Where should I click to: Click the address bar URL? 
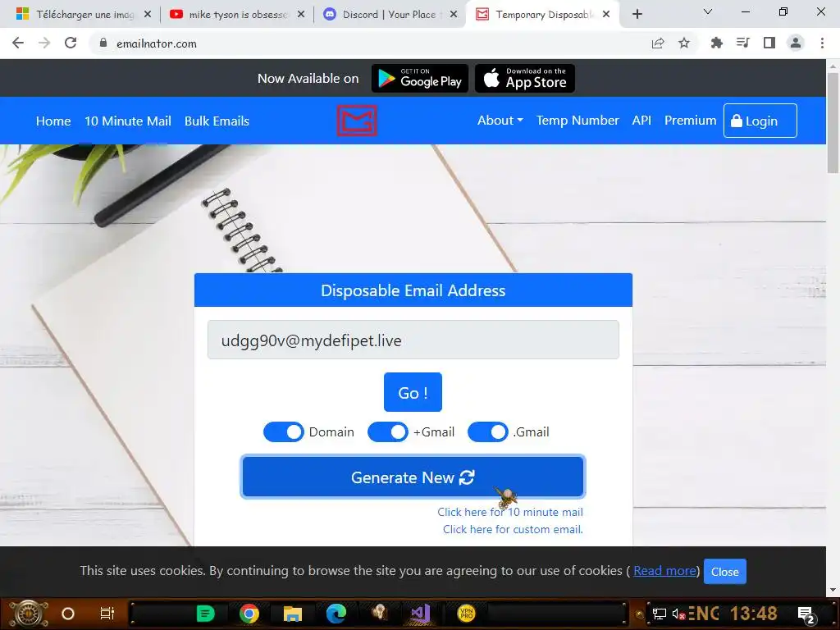[x=157, y=43]
